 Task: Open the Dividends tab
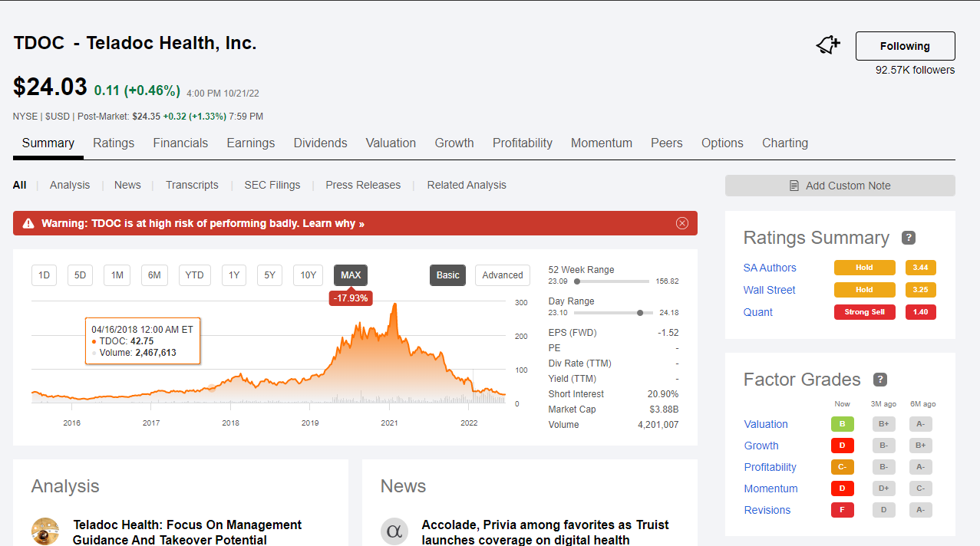pos(320,143)
